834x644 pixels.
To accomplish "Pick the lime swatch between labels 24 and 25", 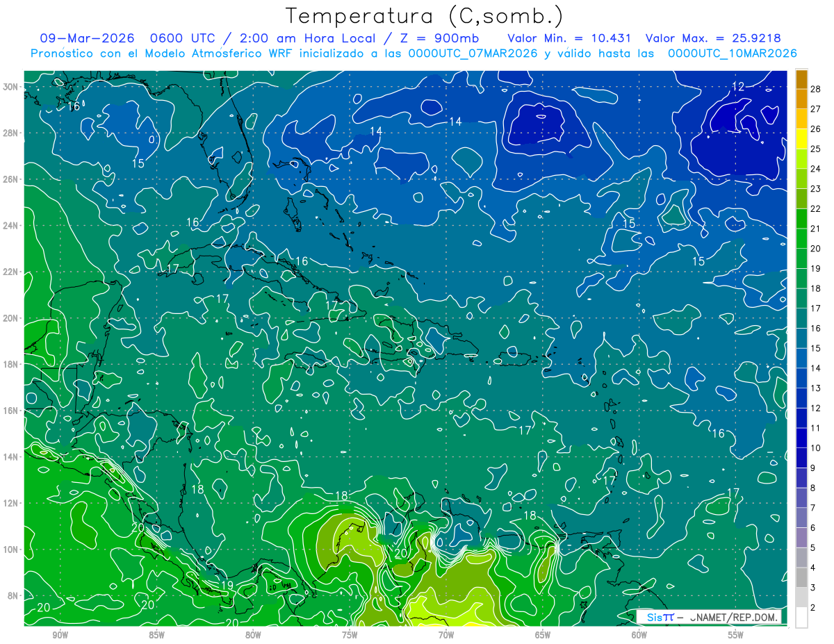I will [x=801, y=159].
